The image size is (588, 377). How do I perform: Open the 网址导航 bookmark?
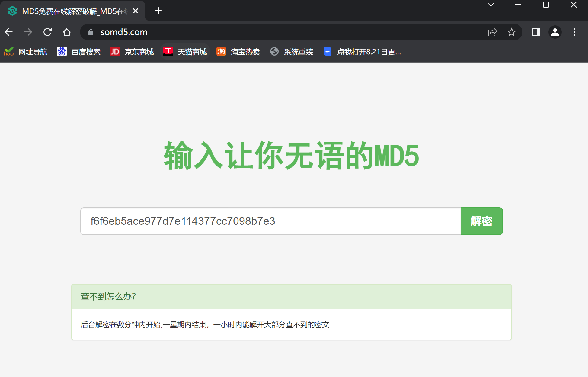pyautogui.click(x=26, y=52)
